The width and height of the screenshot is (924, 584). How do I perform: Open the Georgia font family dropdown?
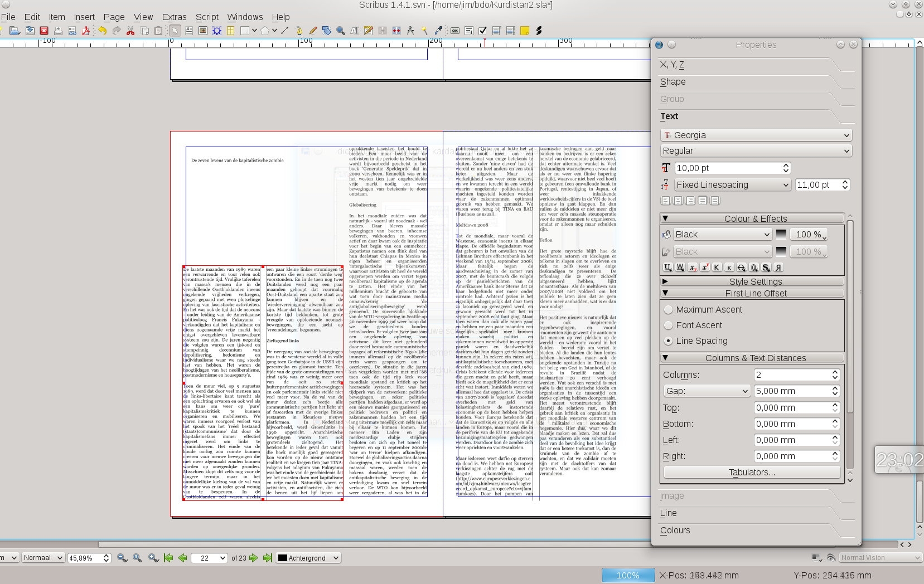[x=756, y=135]
